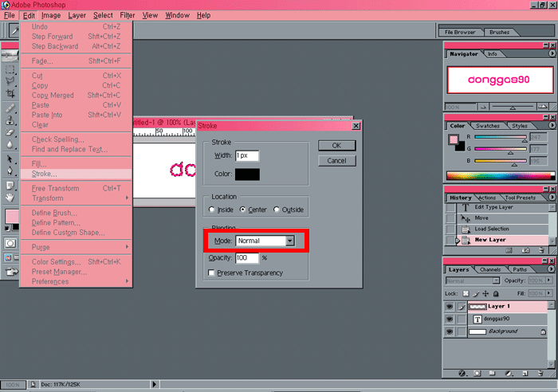Toggle Lock all padlock

pyautogui.click(x=496, y=293)
